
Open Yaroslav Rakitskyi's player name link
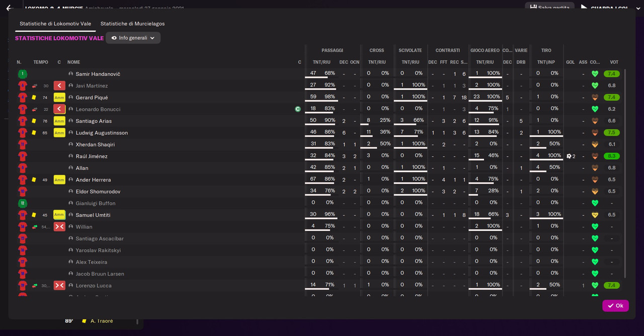[98, 250]
